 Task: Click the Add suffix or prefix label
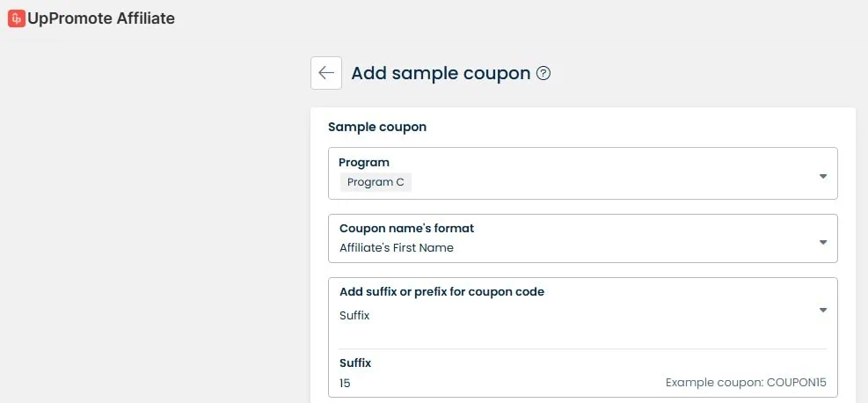click(x=441, y=291)
